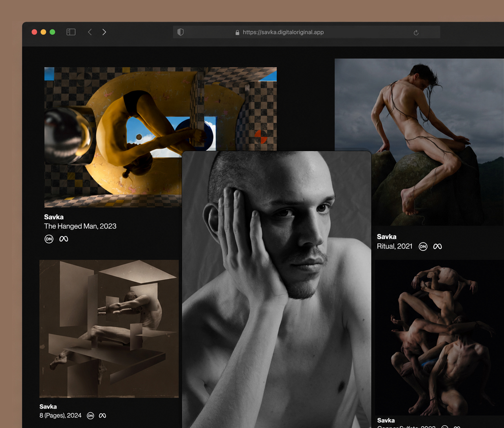Go forward with the right chevron
Image resolution: width=504 pixels, height=428 pixels.
(104, 32)
